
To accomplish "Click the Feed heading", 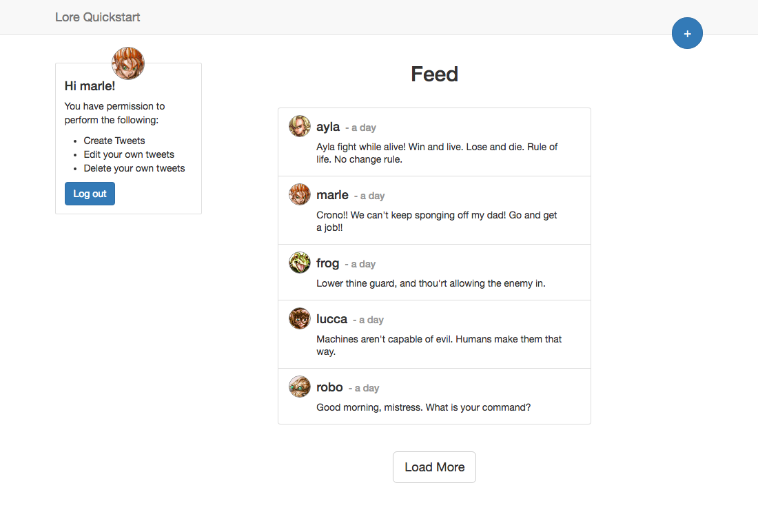I will 434,74.
